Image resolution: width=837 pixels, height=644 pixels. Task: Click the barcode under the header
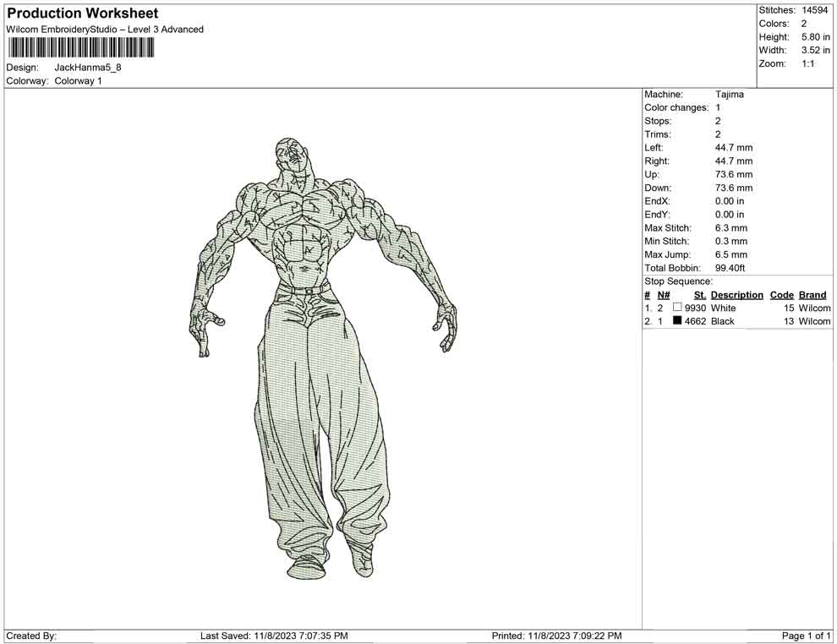pyautogui.click(x=80, y=48)
